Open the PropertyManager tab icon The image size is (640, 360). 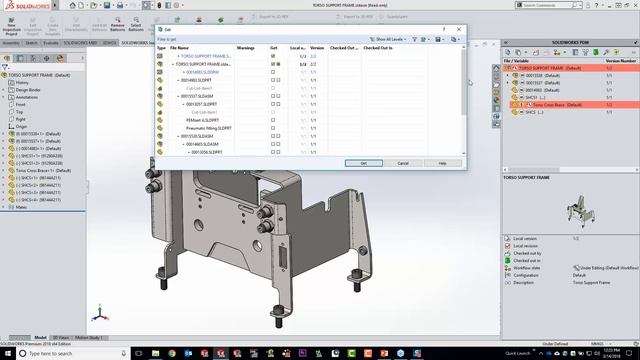coord(20,58)
